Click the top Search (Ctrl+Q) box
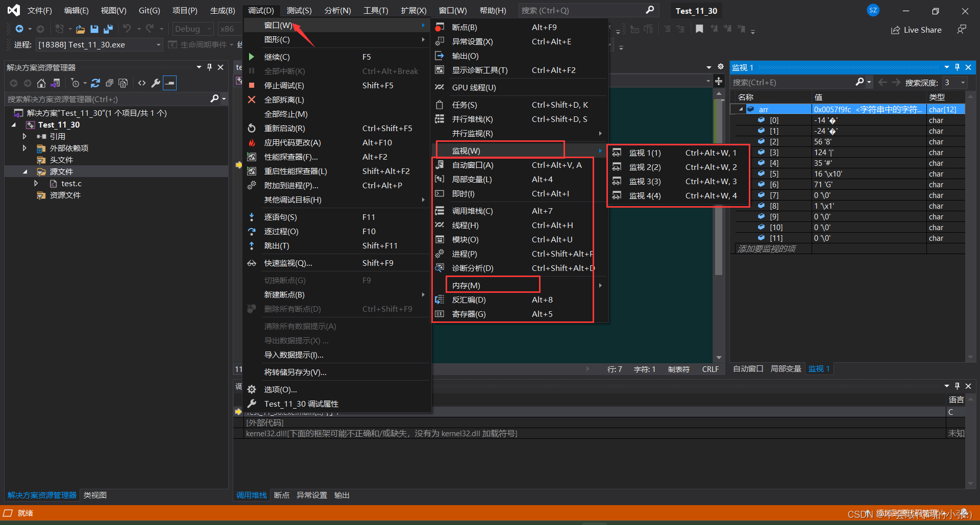The width and height of the screenshot is (980, 525). (588, 10)
